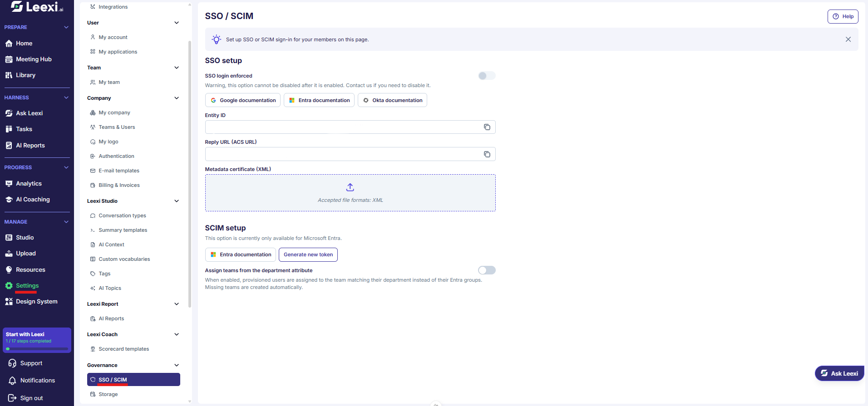The image size is (868, 406).
Task: Select the SSO / SCIM menu item
Action: (x=133, y=380)
